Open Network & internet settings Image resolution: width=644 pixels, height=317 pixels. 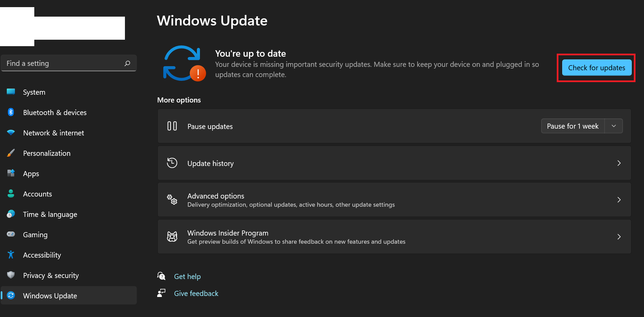point(69,133)
